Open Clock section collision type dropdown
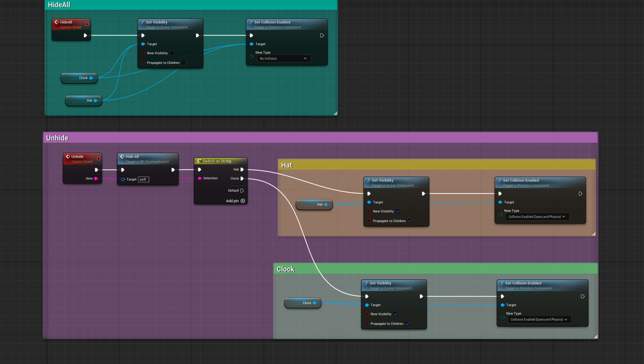This screenshot has height=364, width=644. [x=539, y=319]
